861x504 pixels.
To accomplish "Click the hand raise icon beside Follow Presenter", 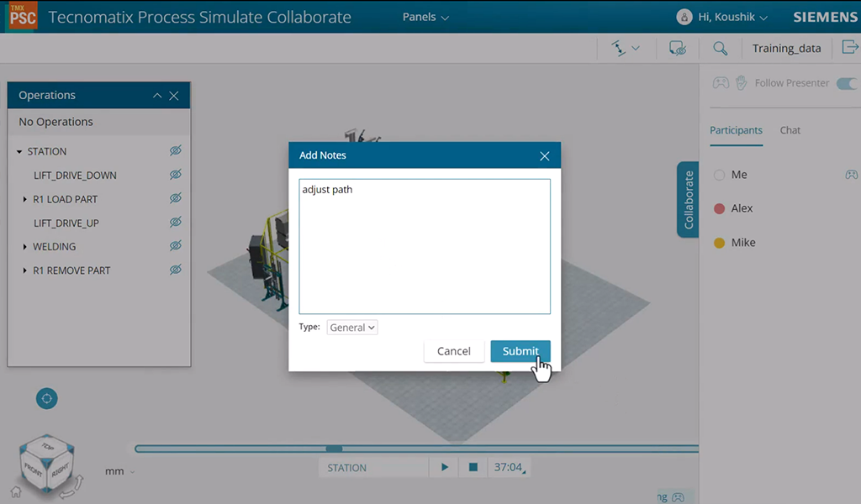I will 741,82.
